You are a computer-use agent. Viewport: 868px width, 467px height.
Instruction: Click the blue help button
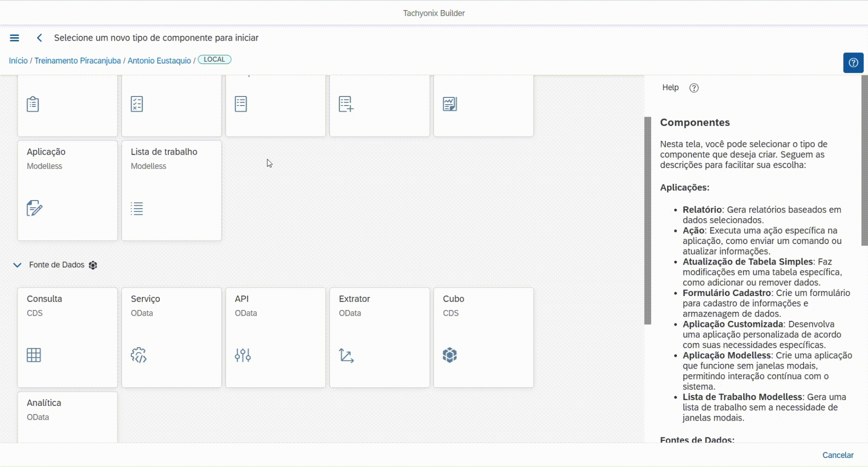click(853, 63)
